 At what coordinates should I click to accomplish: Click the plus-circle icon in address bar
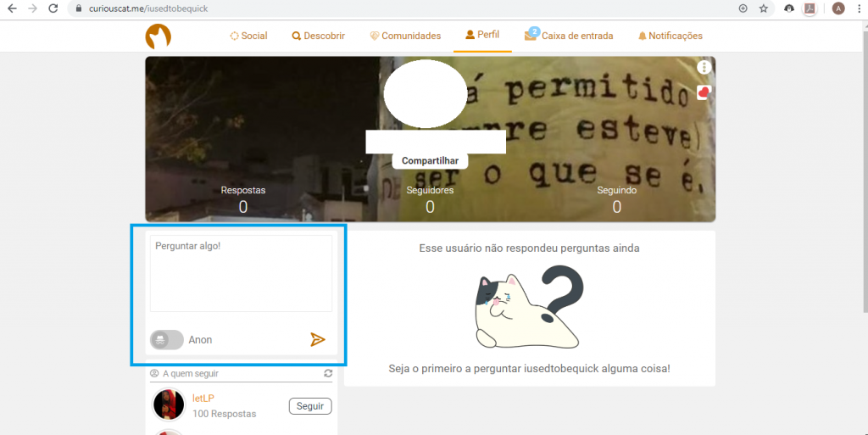[x=743, y=8]
